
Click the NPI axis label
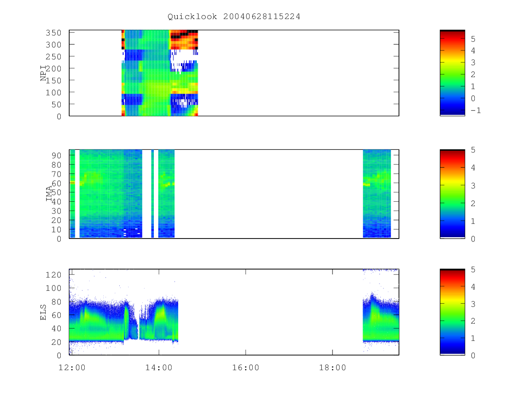43,73
